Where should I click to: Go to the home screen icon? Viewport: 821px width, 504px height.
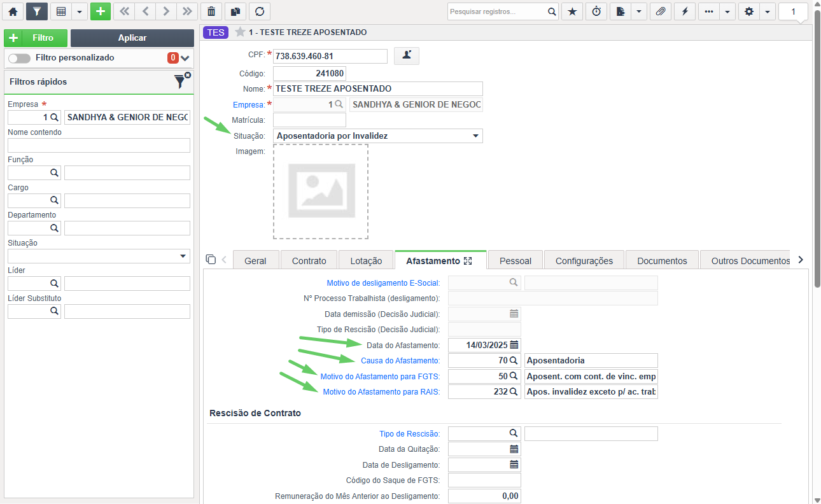coord(12,11)
